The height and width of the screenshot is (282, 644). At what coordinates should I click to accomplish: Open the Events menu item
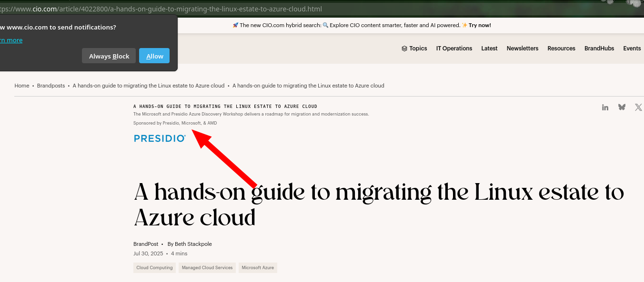click(632, 49)
